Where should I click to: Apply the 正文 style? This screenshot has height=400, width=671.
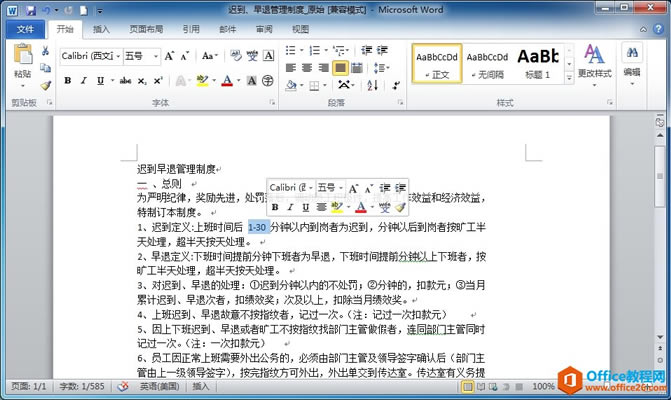[437, 63]
